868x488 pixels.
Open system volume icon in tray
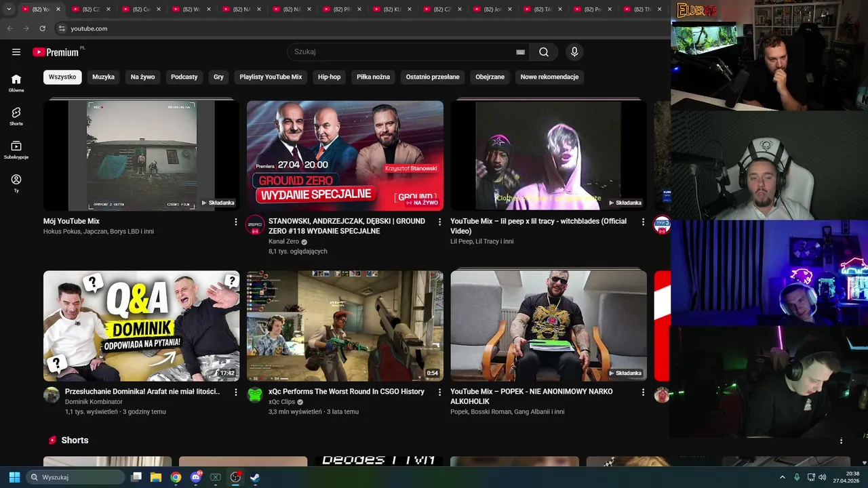pyautogui.click(x=823, y=477)
